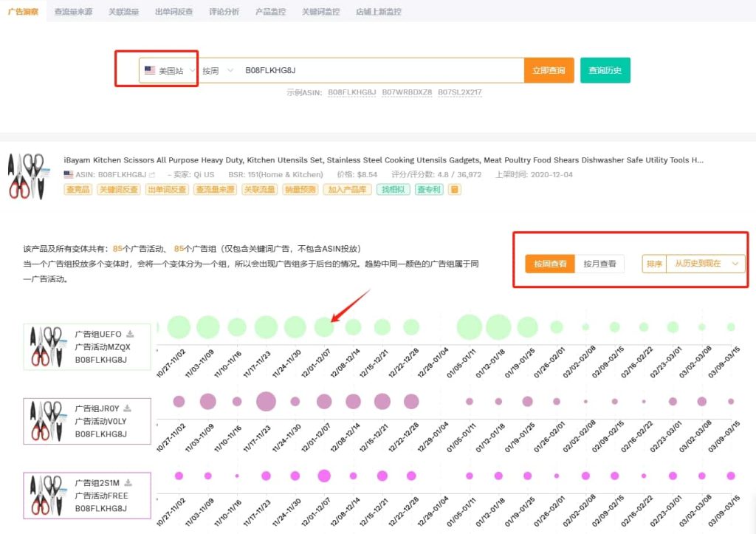Switch to 按月查看 monthly view
Image resolution: width=756 pixels, height=534 pixels.
(599, 264)
